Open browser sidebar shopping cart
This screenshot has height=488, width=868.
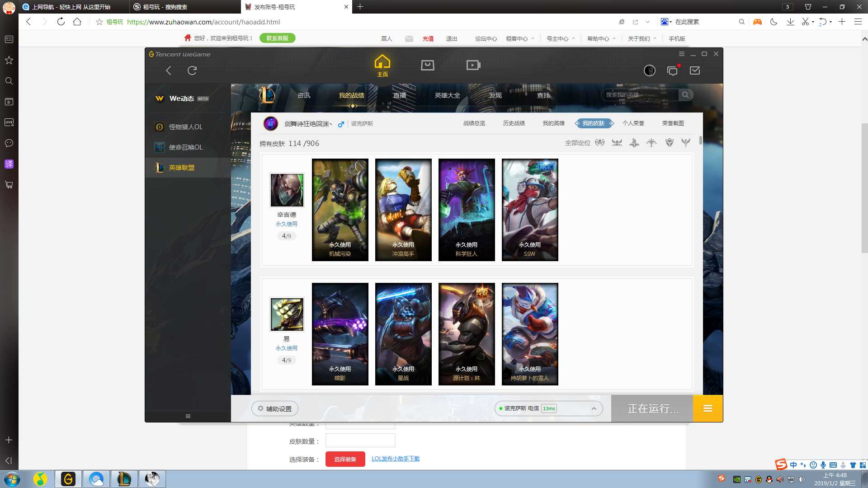pos(9,185)
